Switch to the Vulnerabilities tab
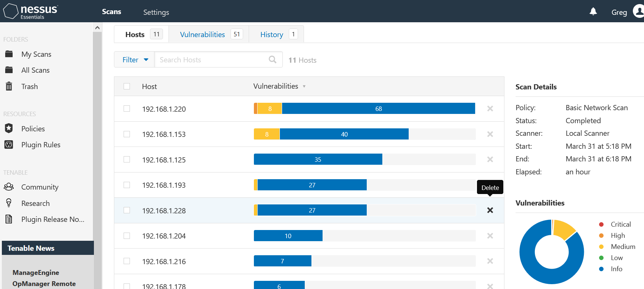 203,35
